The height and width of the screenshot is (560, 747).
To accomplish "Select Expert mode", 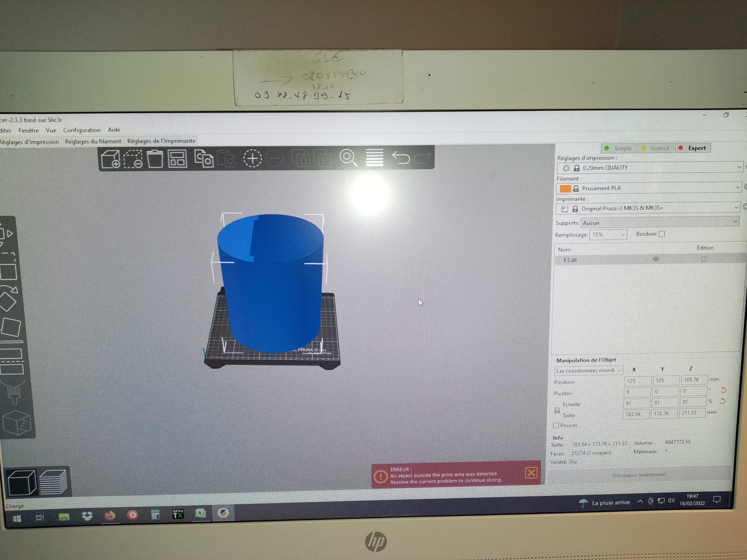I will (693, 148).
